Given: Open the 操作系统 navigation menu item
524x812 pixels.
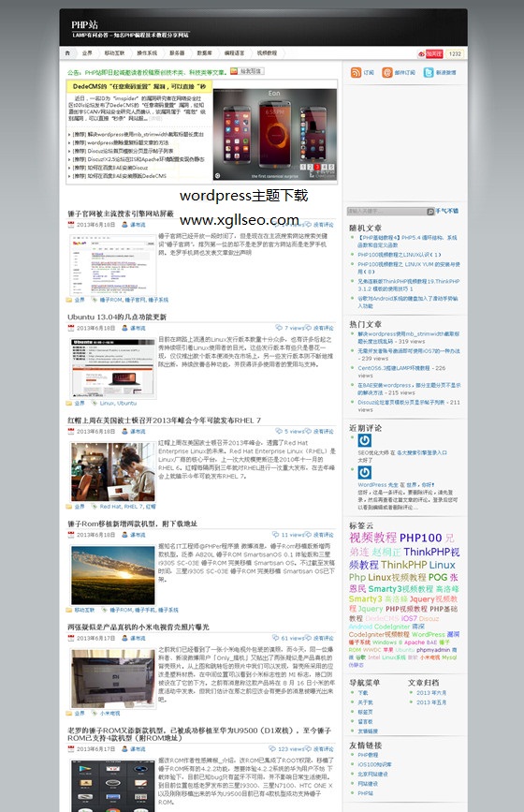Looking at the screenshot, I should tap(147, 53).
